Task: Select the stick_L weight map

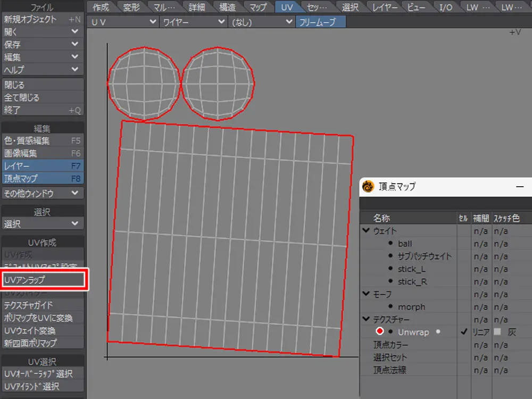Action: [x=412, y=269]
